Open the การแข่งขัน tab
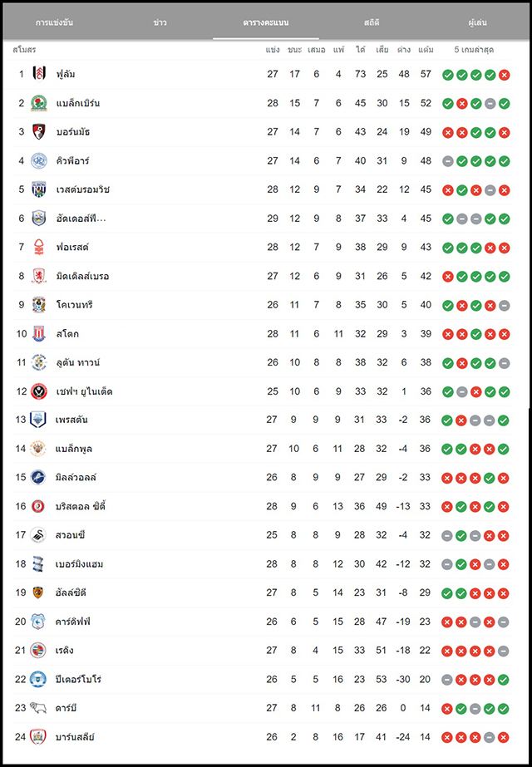Viewport: 532px width, 767px height. click(x=54, y=22)
